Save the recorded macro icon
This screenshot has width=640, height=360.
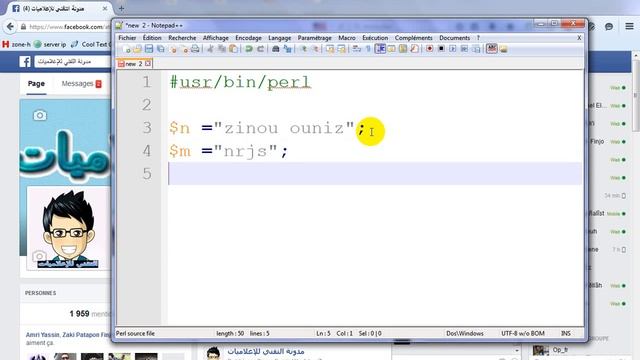476,49
